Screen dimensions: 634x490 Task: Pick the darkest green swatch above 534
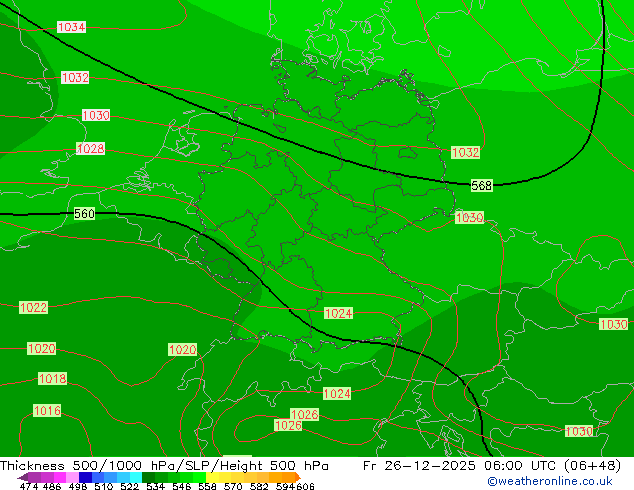pos(148,477)
